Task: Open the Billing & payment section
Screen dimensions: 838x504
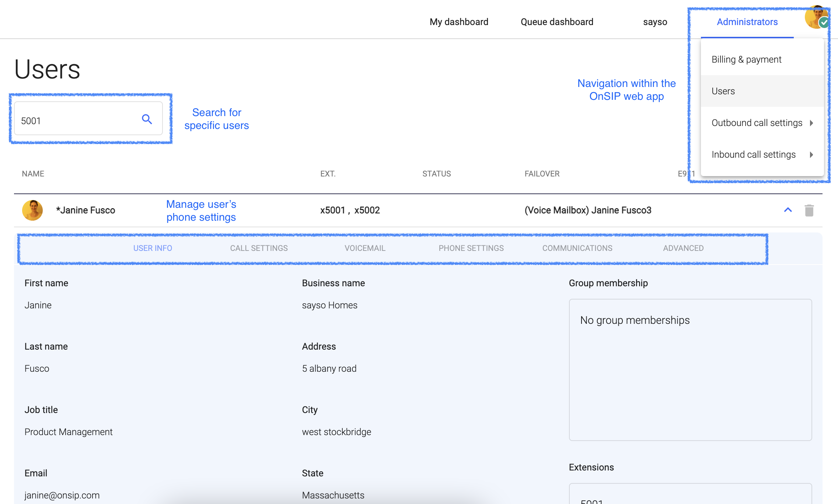Action: pyautogui.click(x=746, y=59)
